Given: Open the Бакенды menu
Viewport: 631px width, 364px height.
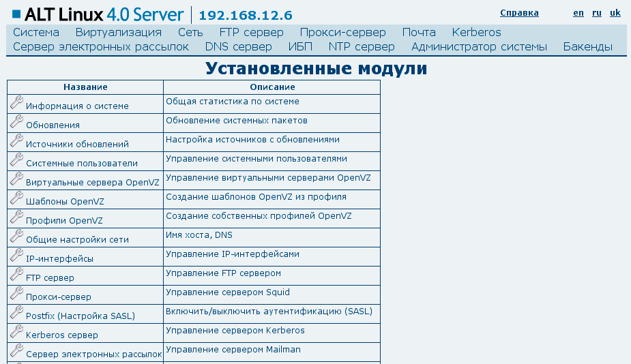Looking at the screenshot, I should click(588, 46).
